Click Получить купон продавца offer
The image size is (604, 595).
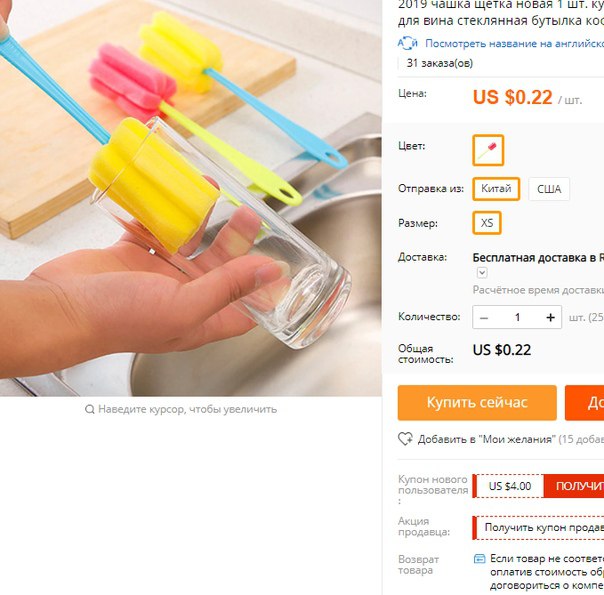tap(544, 527)
